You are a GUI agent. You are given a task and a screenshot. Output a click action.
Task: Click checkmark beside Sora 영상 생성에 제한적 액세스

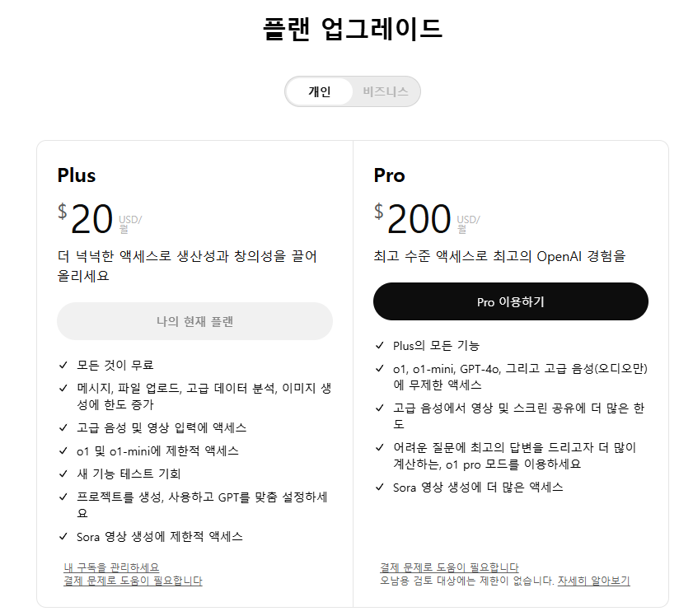coord(63,537)
